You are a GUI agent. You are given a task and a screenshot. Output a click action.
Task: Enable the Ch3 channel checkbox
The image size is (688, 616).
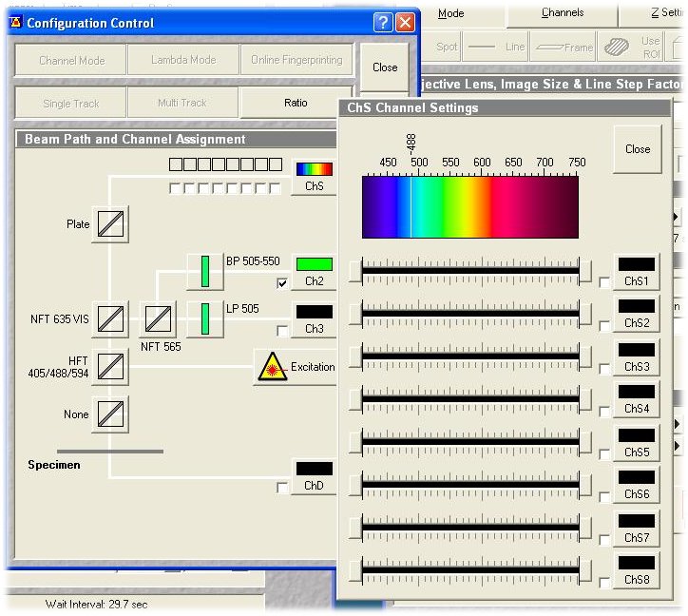(282, 331)
